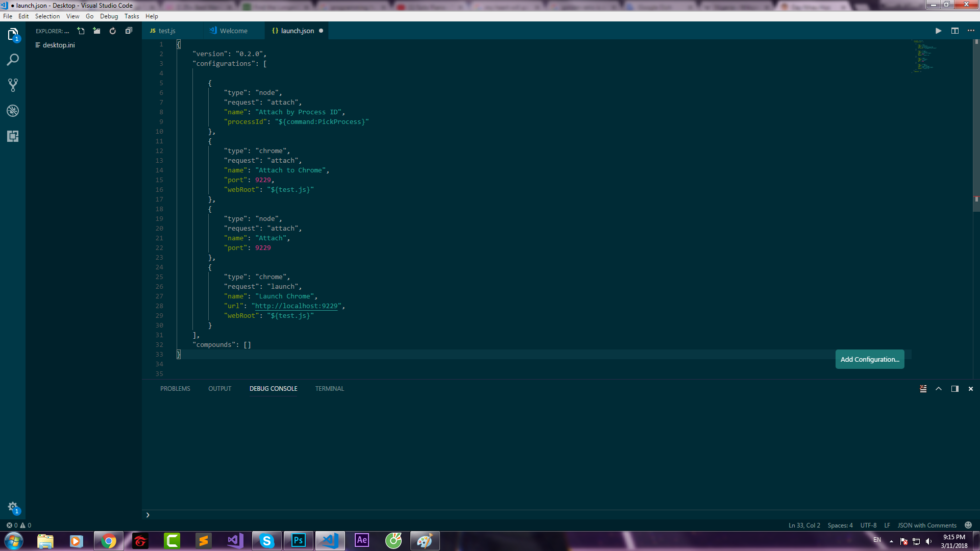Click the Add Configuration button
This screenshot has width=980, height=551.
coord(870,359)
